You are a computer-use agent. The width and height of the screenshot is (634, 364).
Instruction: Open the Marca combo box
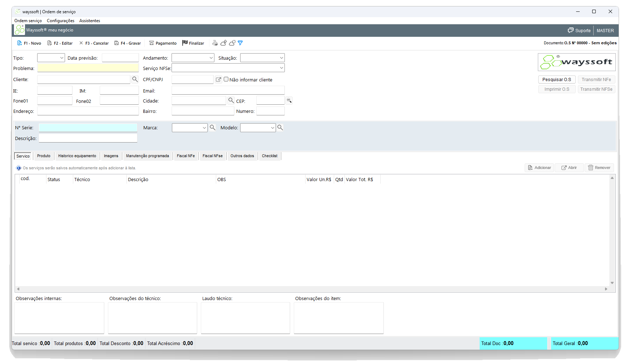coord(190,128)
